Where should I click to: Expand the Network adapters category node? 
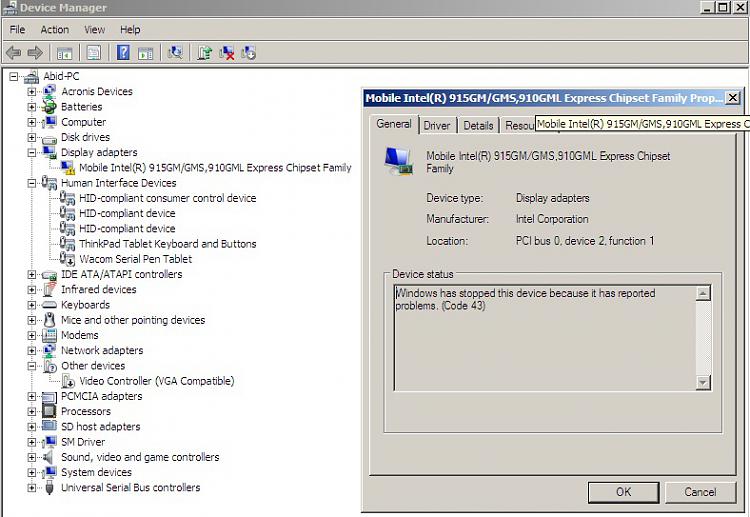[31, 351]
